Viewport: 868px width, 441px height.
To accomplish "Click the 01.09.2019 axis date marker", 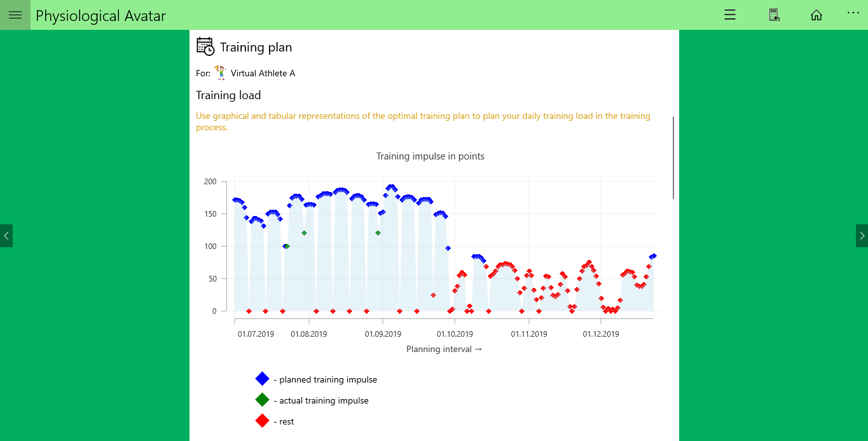I will 383,334.
